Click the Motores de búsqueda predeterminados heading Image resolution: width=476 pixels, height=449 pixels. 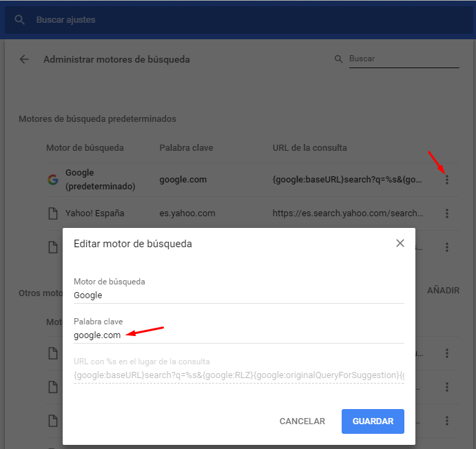click(97, 118)
